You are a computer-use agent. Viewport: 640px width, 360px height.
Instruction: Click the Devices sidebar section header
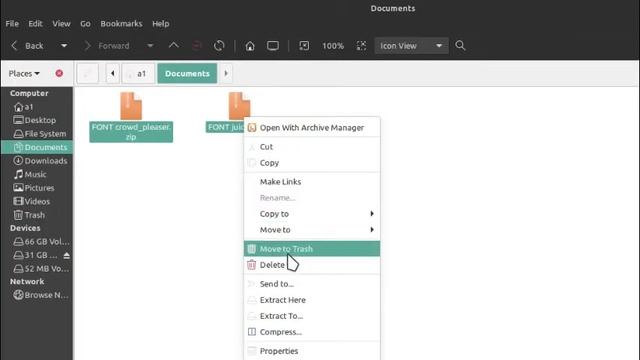[25, 228]
